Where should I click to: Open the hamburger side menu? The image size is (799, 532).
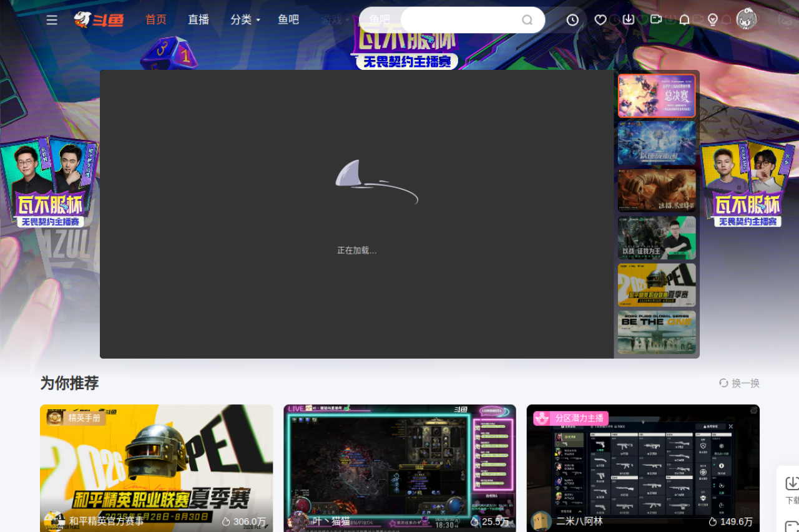(52, 20)
